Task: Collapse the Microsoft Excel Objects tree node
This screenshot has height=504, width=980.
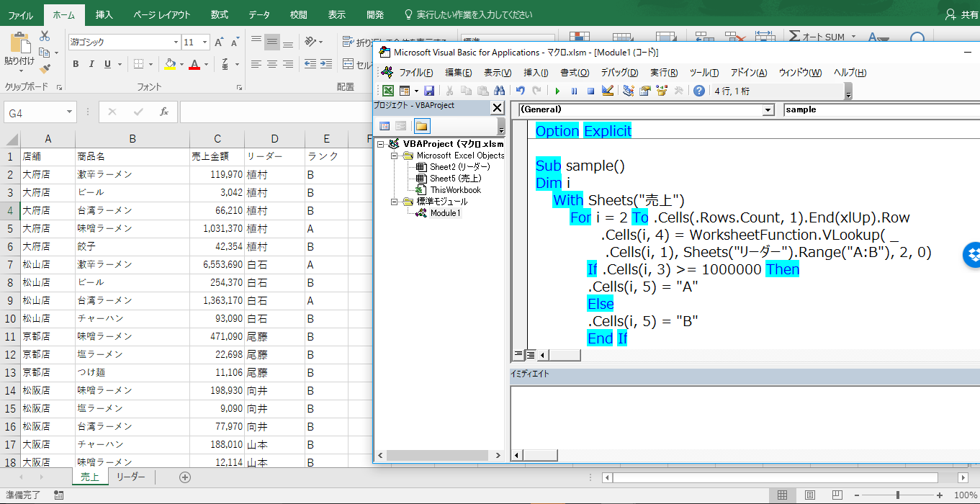Action: click(395, 156)
